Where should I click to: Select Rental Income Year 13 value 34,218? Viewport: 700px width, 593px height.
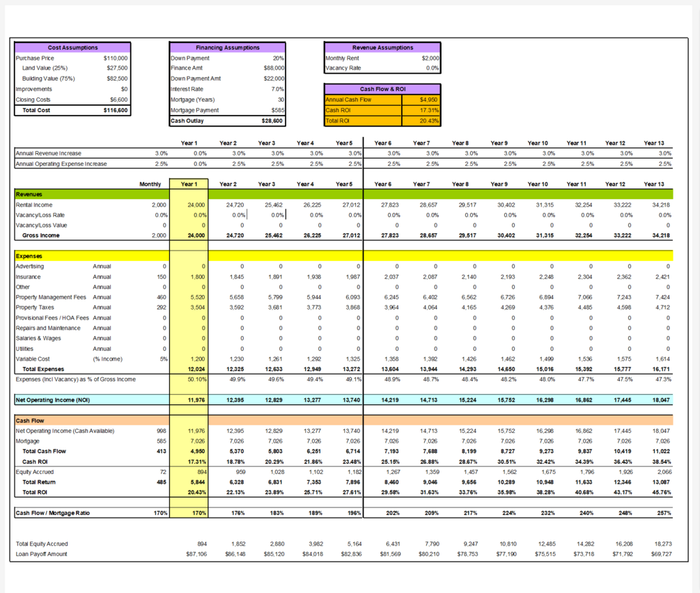point(662,205)
